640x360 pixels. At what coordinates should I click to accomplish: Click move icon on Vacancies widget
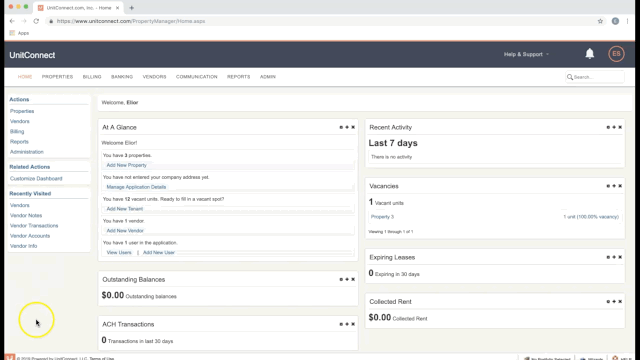point(614,186)
